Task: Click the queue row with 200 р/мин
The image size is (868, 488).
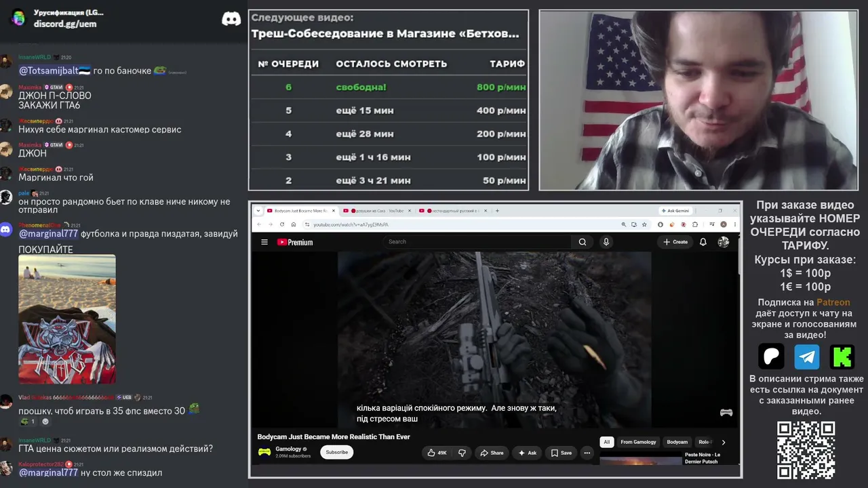Action: [x=389, y=134]
